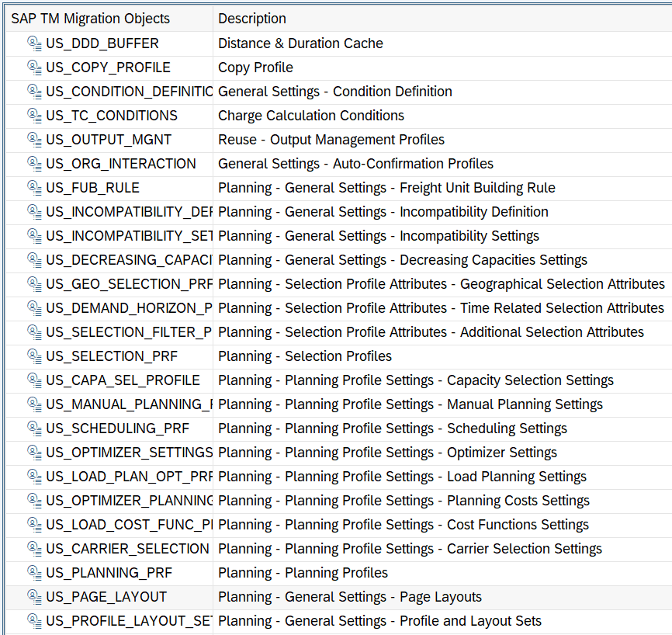Click the object icon for US_PLANNING_PRF
This screenshot has width=672, height=635.
34,572
